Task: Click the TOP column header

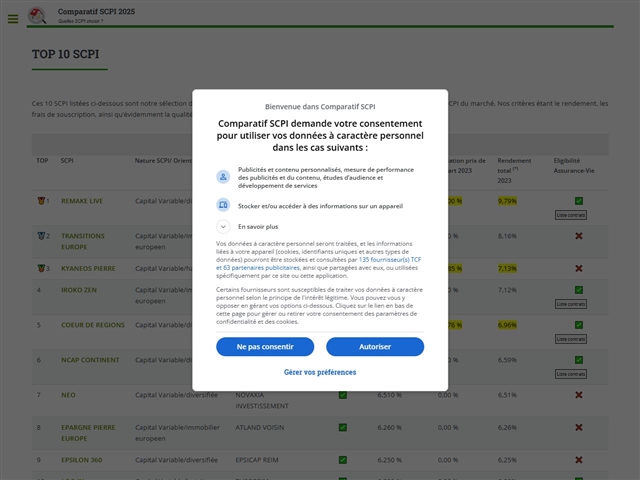Action: pos(42,161)
